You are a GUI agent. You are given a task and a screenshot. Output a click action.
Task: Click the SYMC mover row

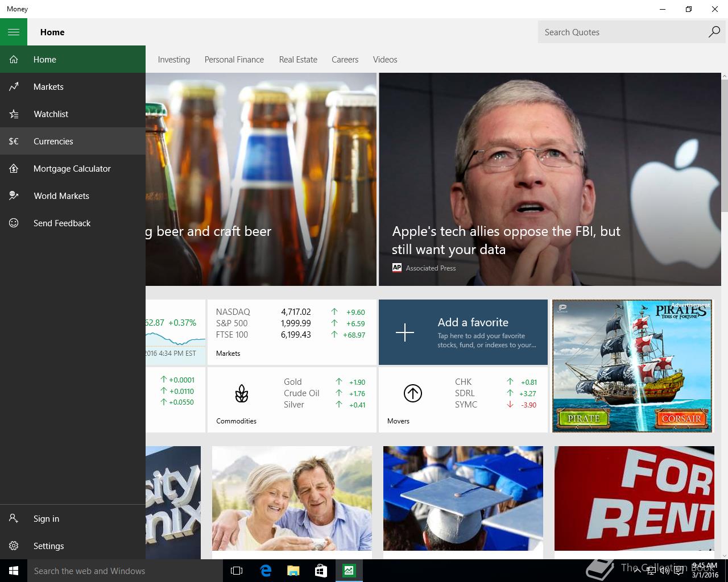496,405
